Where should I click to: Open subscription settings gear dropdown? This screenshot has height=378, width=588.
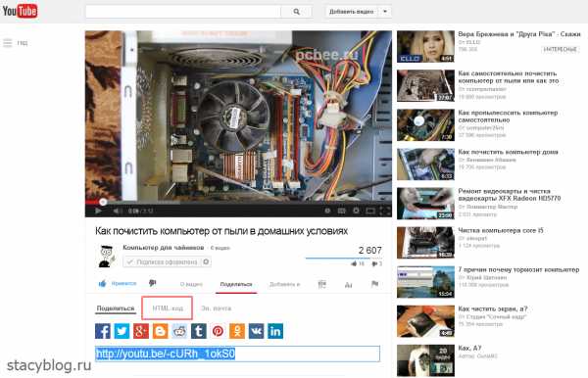206,261
